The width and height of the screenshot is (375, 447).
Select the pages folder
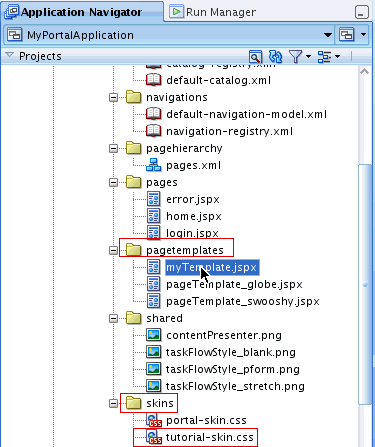[x=162, y=183]
